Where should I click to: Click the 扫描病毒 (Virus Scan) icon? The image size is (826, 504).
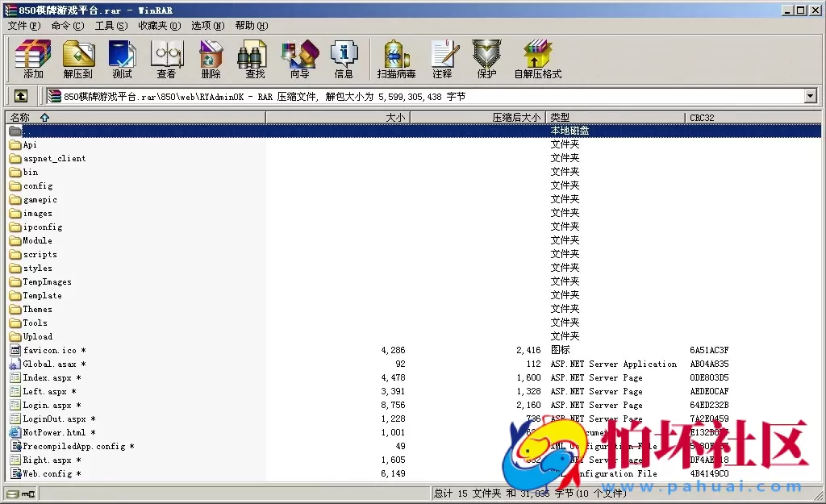click(396, 60)
